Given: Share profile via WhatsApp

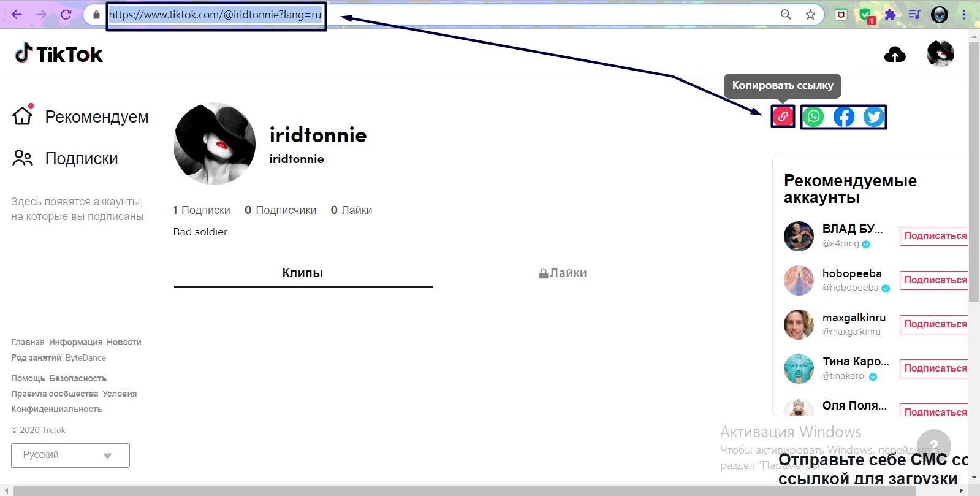Looking at the screenshot, I should click(x=813, y=116).
